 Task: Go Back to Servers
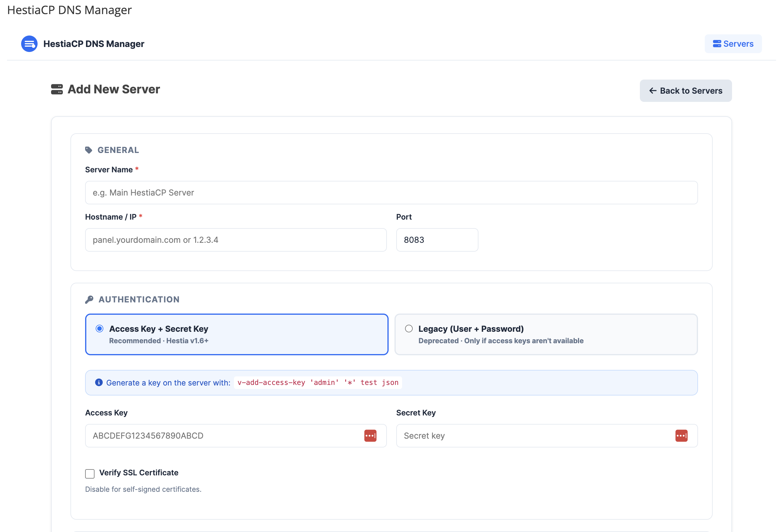(x=685, y=91)
